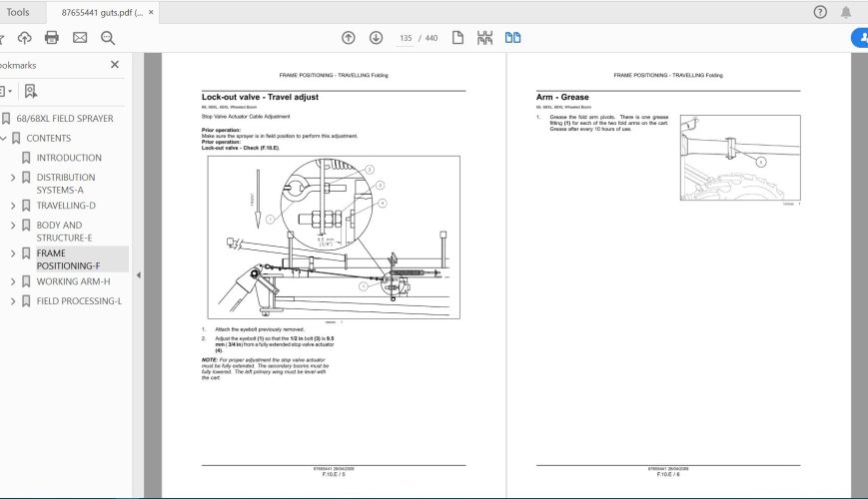Expand BODY AND STRUCTURE-E bookmark
The height and width of the screenshot is (499, 868).
tap(13, 226)
